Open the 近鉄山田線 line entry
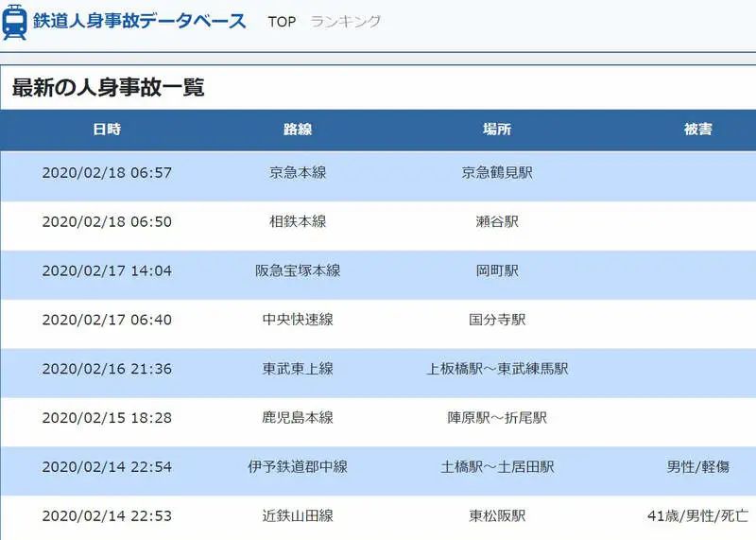The image size is (756, 540). coord(298,516)
